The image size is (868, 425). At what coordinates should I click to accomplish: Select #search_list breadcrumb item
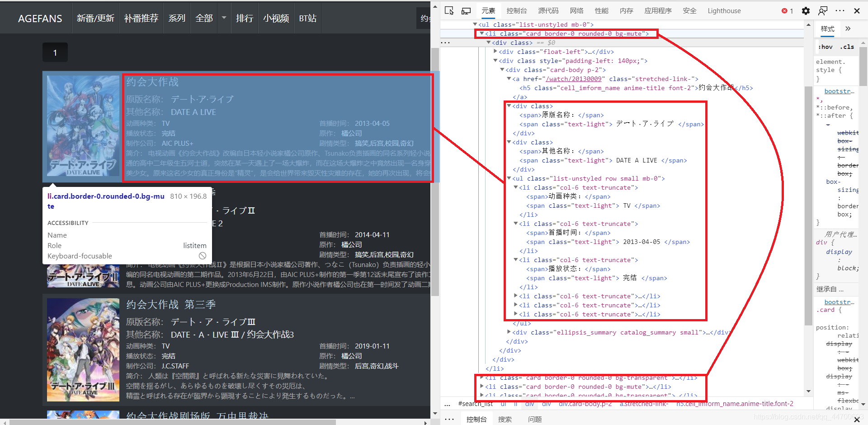476,404
